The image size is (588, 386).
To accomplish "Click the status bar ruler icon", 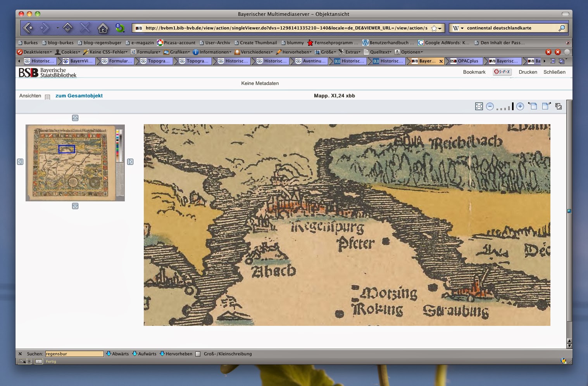I will 39,362.
